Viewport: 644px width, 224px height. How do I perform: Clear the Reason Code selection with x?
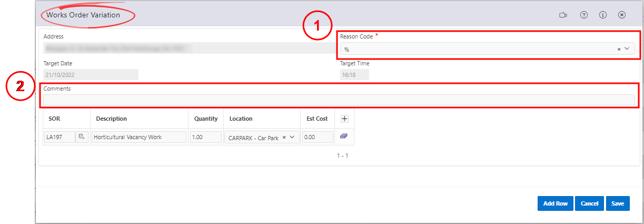tap(619, 49)
